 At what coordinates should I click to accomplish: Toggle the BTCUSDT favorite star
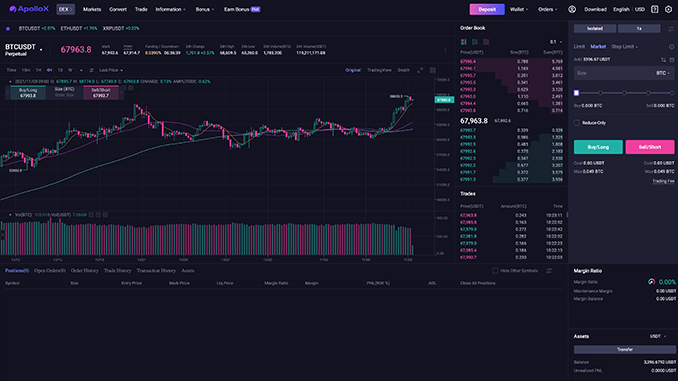pos(8,29)
